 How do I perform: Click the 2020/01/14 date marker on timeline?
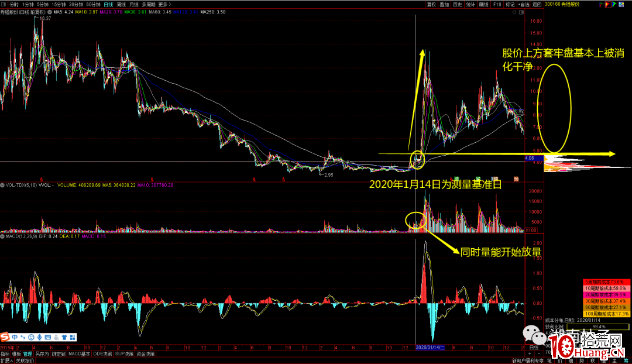(x=430, y=348)
